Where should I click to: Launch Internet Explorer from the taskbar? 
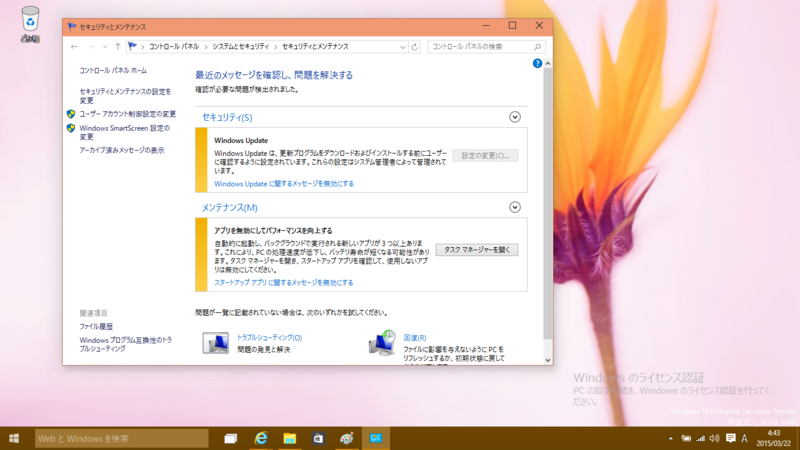tap(261, 438)
